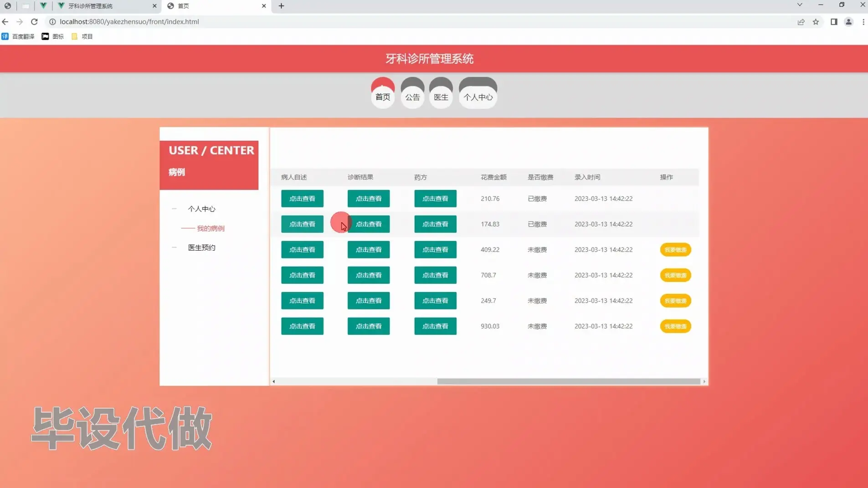Viewport: 868px width, 488px height.
Task: Bookmark this page using the star icon
Action: (x=816, y=21)
